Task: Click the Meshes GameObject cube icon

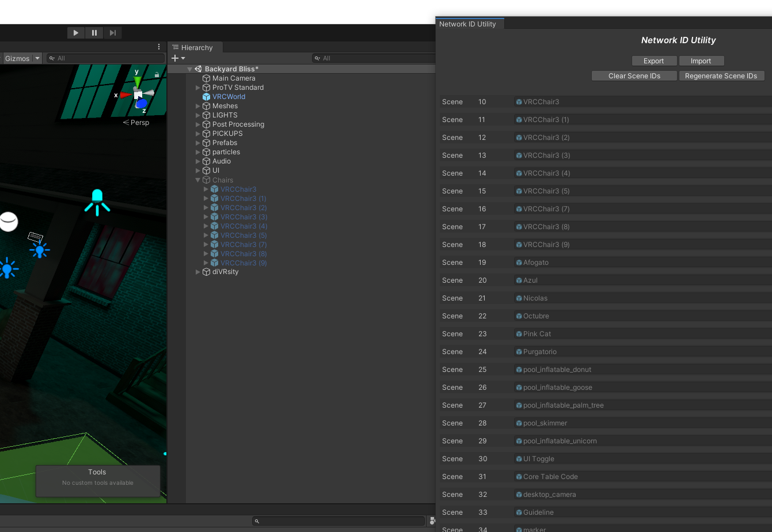Action: [x=206, y=106]
